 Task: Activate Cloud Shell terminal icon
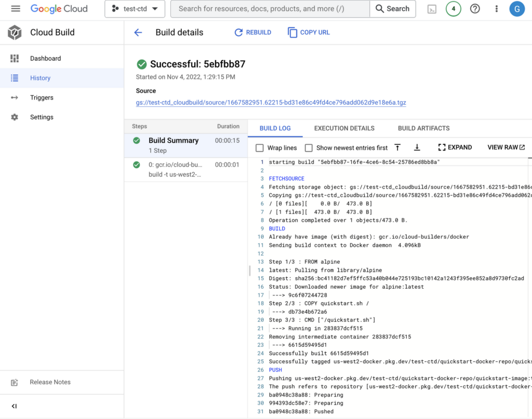pyautogui.click(x=432, y=9)
